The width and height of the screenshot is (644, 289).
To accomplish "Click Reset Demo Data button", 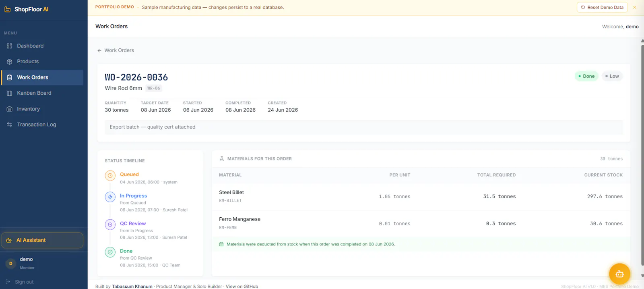I will (602, 7).
